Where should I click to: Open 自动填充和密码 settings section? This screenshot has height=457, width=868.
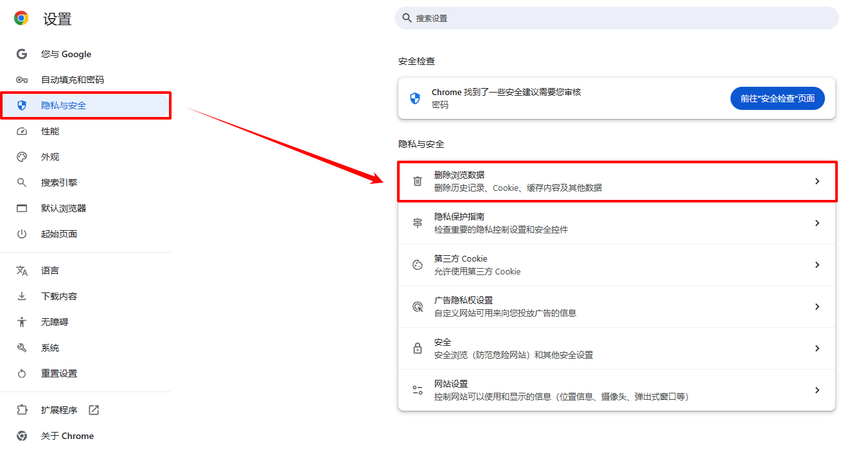pyautogui.click(x=85, y=80)
